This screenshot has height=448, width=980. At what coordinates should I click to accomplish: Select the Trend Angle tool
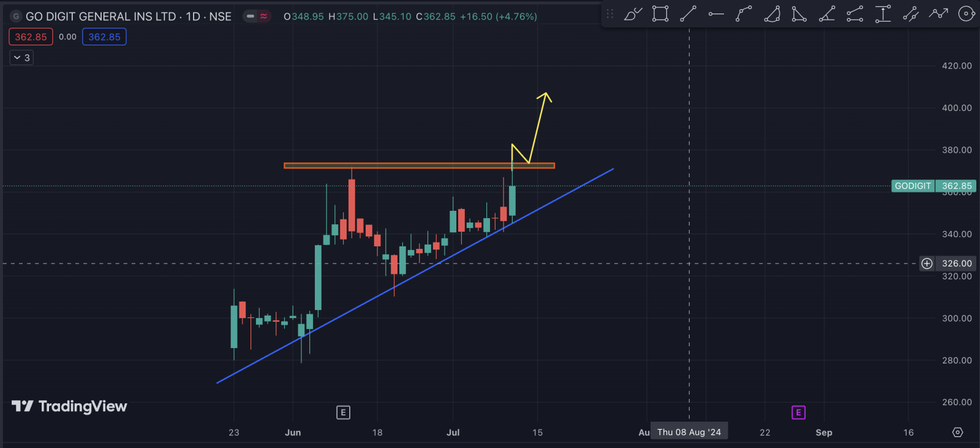[827, 13]
